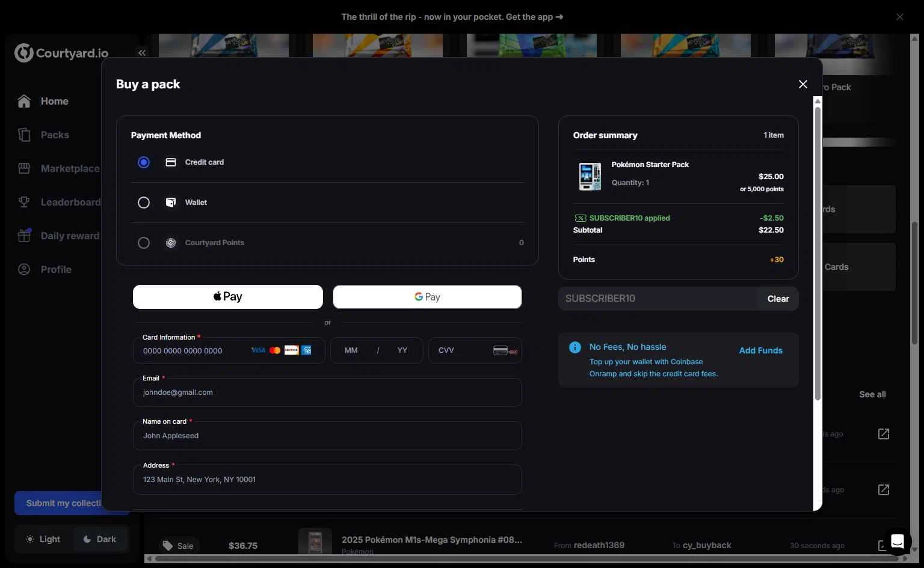Pay with Google Pay
Image resolution: width=924 pixels, height=568 pixels.
(427, 297)
